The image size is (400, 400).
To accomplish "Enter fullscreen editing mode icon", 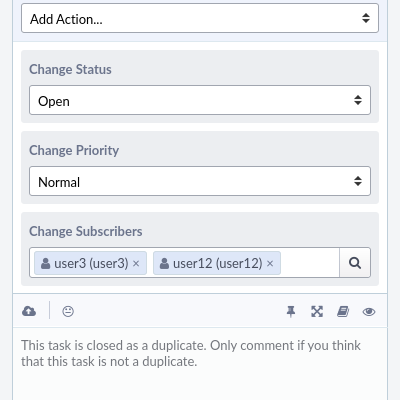I will tap(317, 312).
